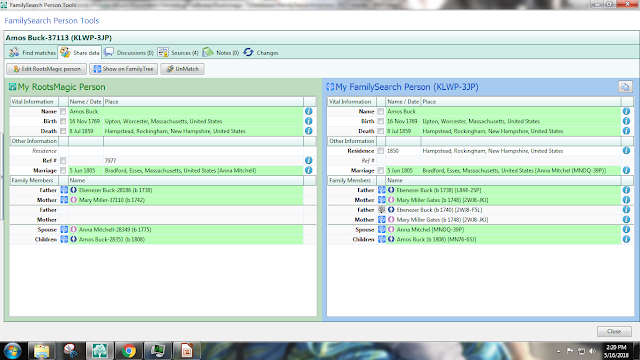Viewport: 640px width, 360px height.
Task: Open the Notes (0) tab
Action: [x=221, y=53]
